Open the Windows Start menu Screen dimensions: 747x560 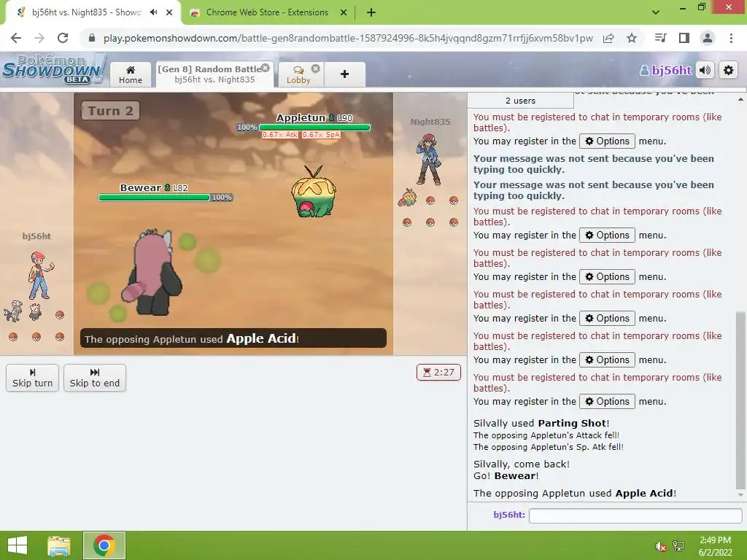18,545
